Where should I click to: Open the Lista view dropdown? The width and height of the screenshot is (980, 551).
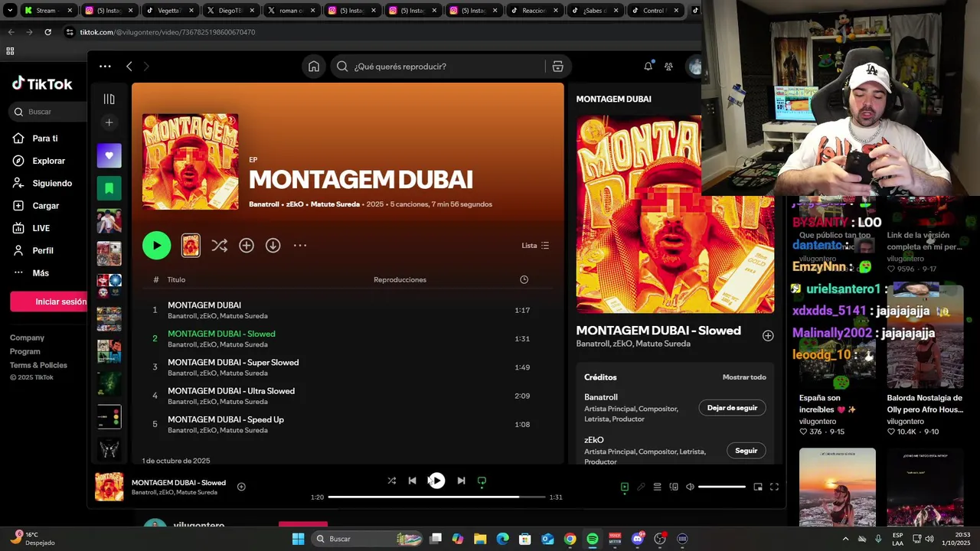(535, 246)
